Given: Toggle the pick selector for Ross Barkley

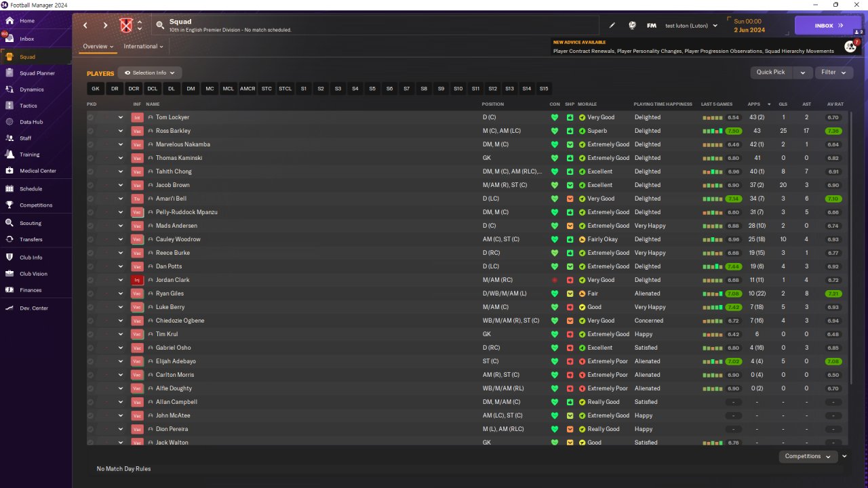Looking at the screenshot, I should click(91, 131).
